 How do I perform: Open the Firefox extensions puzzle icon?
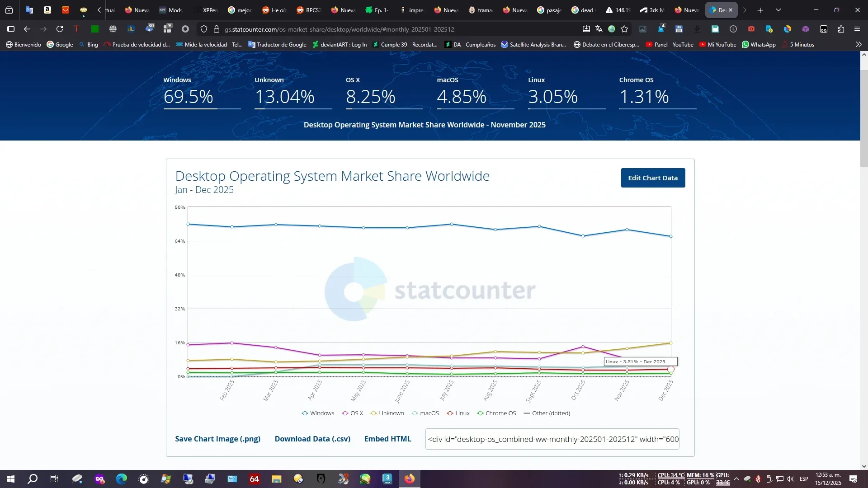pyautogui.click(x=841, y=29)
